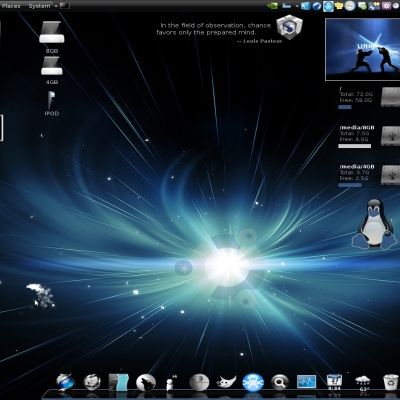Click the /media/8GB disk label
400x400 pixels.
357,127
